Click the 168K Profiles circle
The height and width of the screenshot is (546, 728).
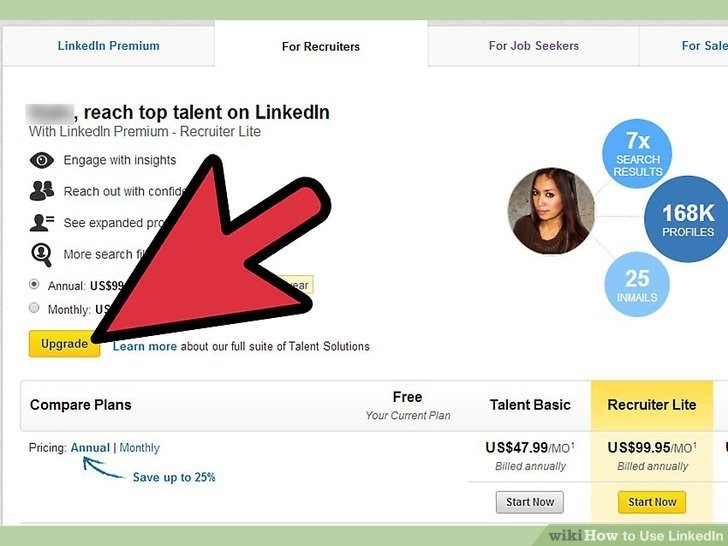point(687,221)
